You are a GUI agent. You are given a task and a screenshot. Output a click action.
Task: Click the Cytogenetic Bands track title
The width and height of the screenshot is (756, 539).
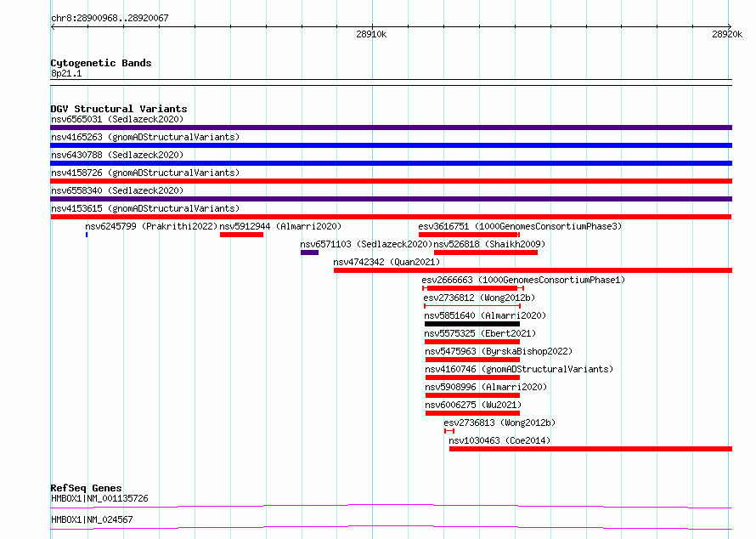point(101,63)
